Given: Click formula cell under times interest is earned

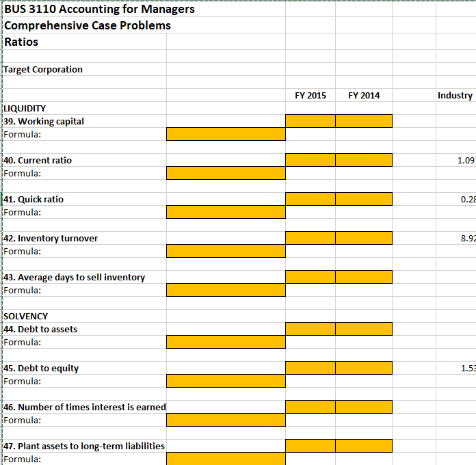Looking at the screenshot, I should (x=226, y=420).
